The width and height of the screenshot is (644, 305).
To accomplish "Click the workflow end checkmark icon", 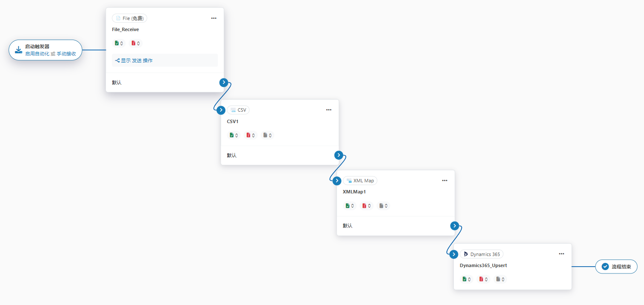I will point(605,267).
